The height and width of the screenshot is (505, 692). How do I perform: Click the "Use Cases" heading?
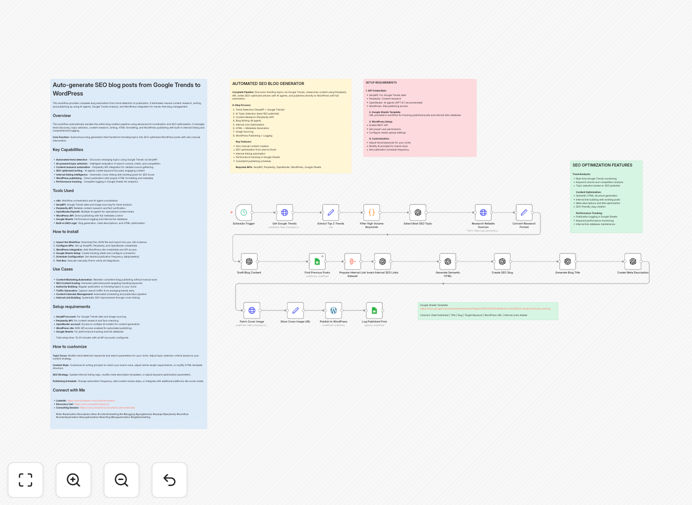click(63, 269)
